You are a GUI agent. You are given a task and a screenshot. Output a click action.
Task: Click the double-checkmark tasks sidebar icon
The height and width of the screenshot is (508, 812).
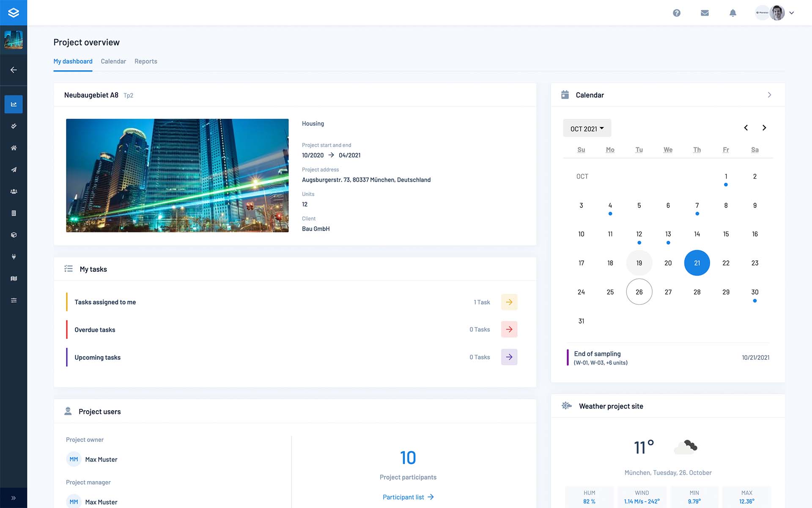(x=14, y=126)
